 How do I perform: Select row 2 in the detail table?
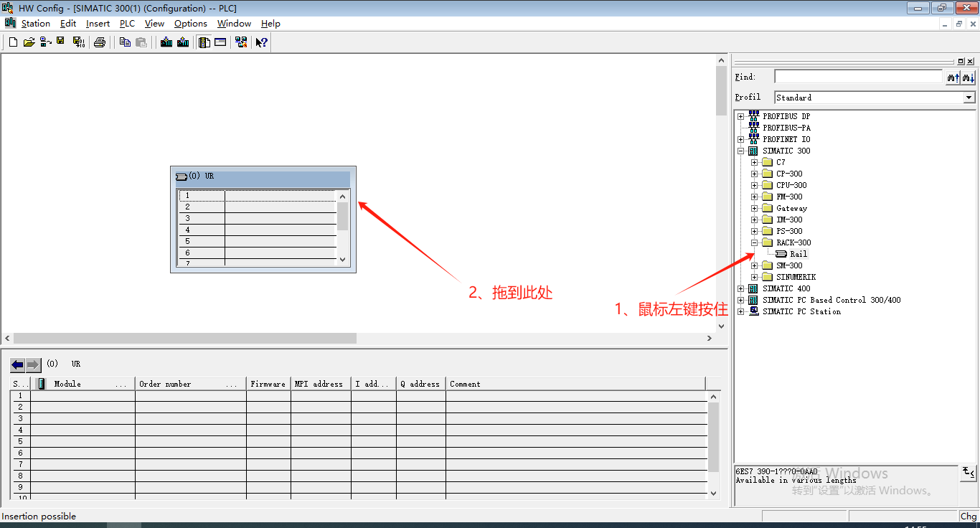[x=359, y=407]
